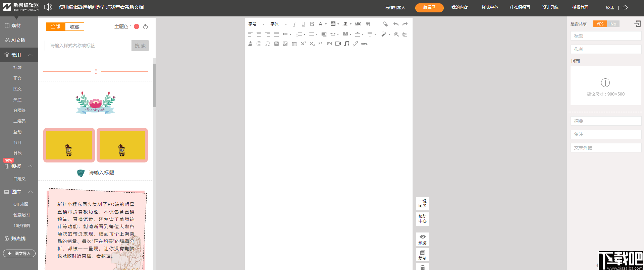Click the 预览 preview button
This screenshot has width=644, height=270.
pyautogui.click(x=423, y=239)
